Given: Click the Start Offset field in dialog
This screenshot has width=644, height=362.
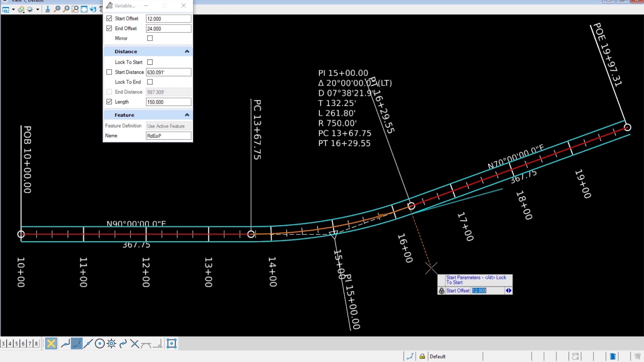Looking at the screenshot, I should (x=169, y=19).
